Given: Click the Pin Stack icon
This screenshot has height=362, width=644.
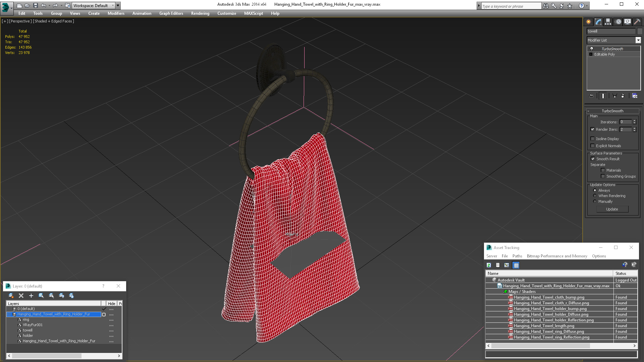Looking at the screenshot, I should [x=591, y=96].
